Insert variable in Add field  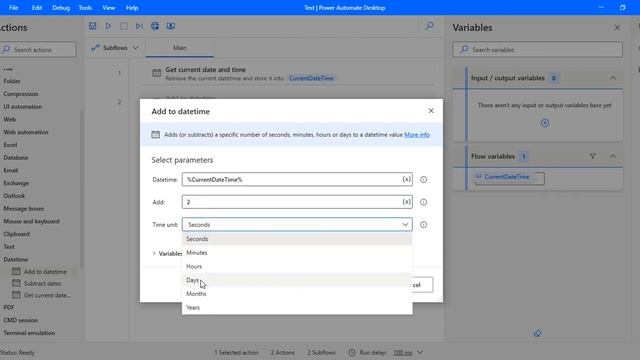coord(407,202)
